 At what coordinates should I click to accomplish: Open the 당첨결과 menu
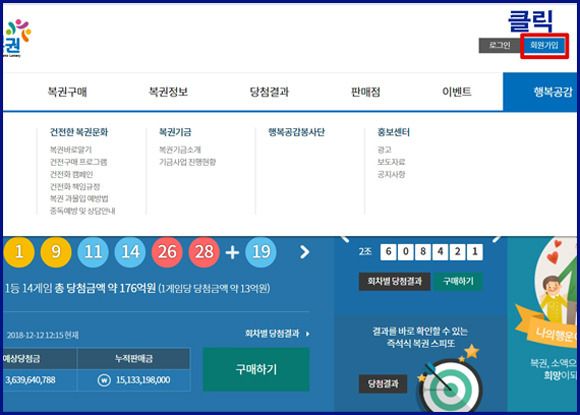point(269,92)
